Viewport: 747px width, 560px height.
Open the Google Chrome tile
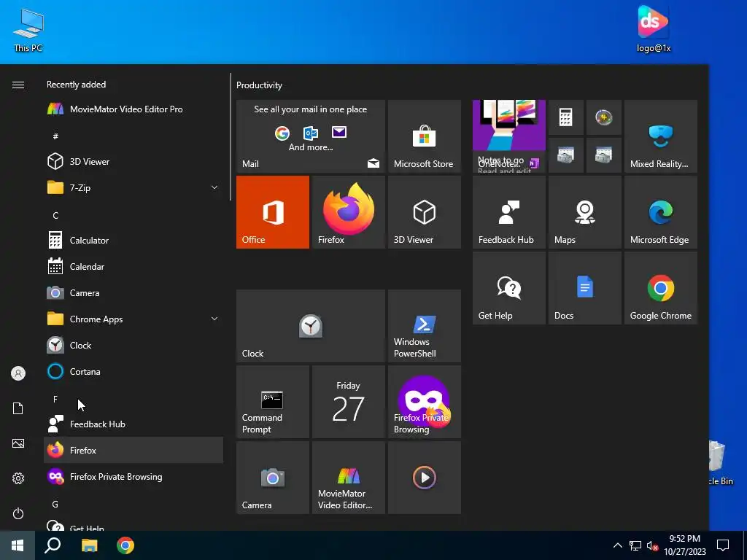pos(661,288)
